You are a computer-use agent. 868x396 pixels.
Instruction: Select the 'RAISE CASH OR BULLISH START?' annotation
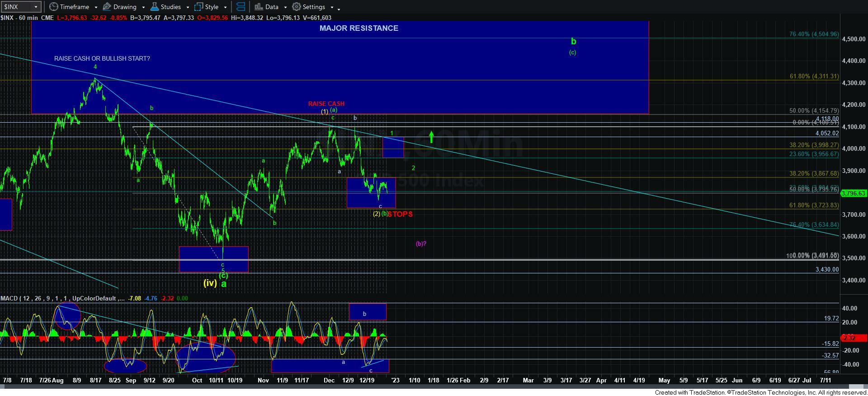point(102,58)
